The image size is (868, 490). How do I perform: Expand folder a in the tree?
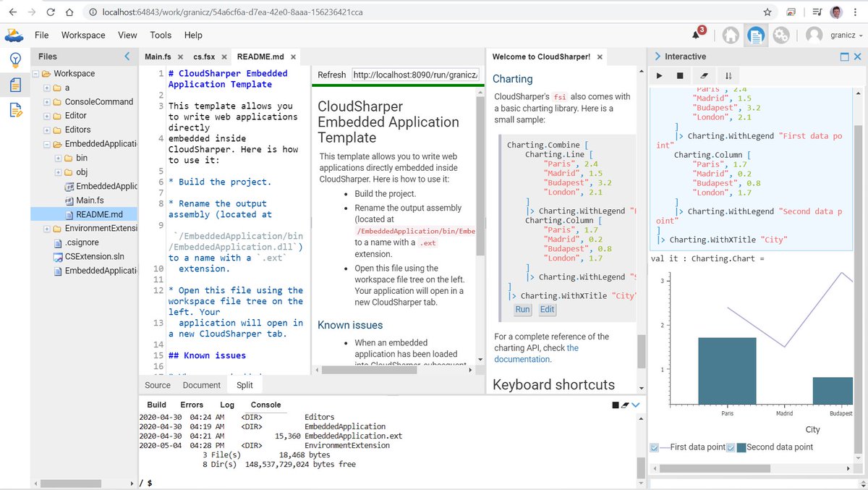(46, 88)
